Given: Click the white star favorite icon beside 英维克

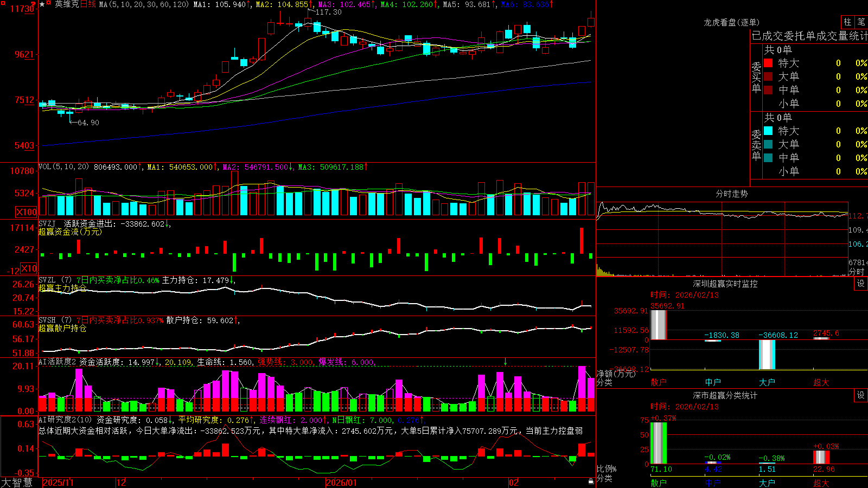Looking at the screenshot, I should point(42,4).
